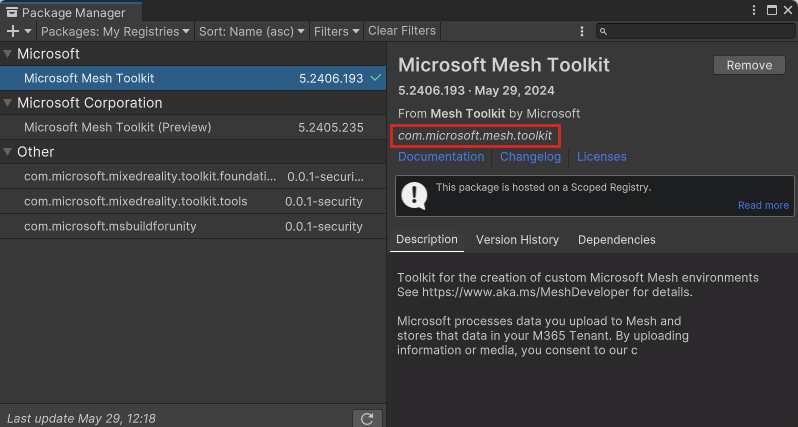Click the scoped registry info icon
The width and height of the screenshot is (798, 427).
click(414, 195)
